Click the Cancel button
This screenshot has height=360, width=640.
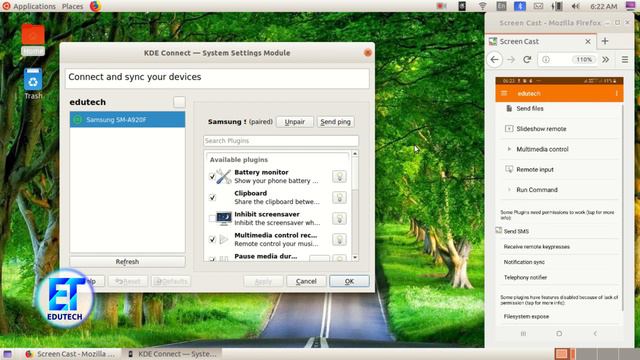click(306, 281)
